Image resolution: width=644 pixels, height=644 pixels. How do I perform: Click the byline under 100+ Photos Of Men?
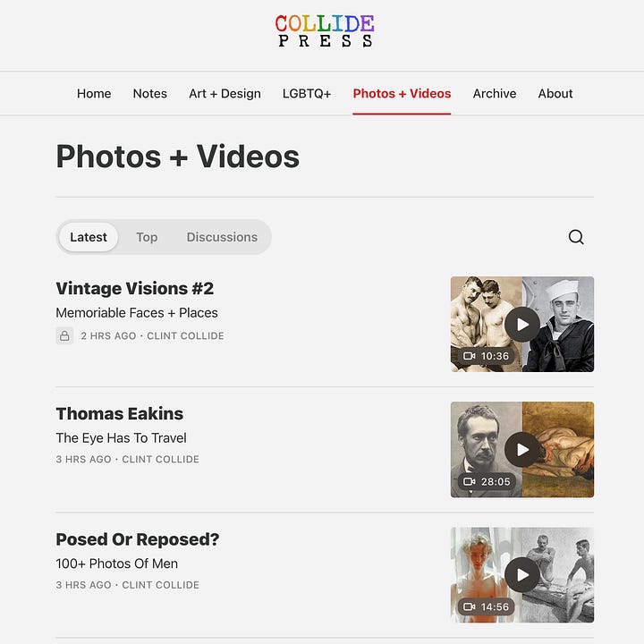pyautogui.click(x=127, y=585)
